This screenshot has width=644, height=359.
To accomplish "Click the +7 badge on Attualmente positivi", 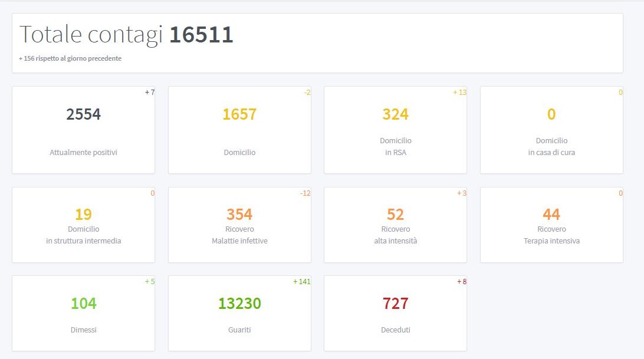I will point(150,93).
